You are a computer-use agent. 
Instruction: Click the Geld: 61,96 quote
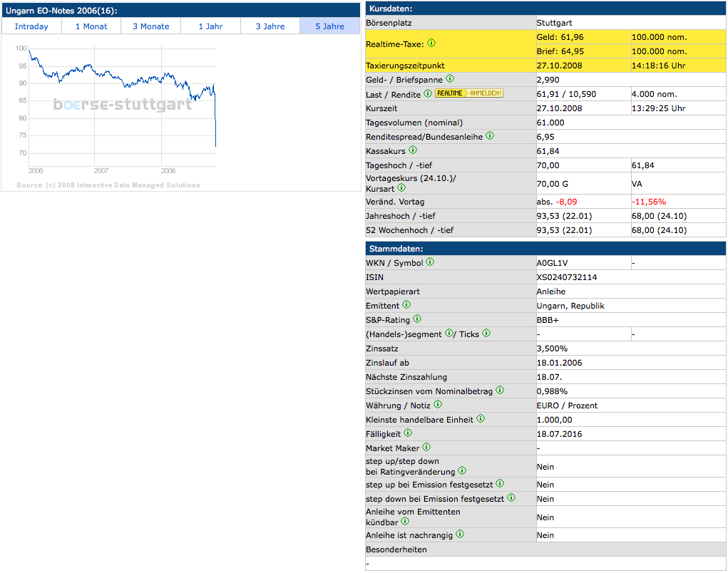pyautogui.click(x=560, y=37)
